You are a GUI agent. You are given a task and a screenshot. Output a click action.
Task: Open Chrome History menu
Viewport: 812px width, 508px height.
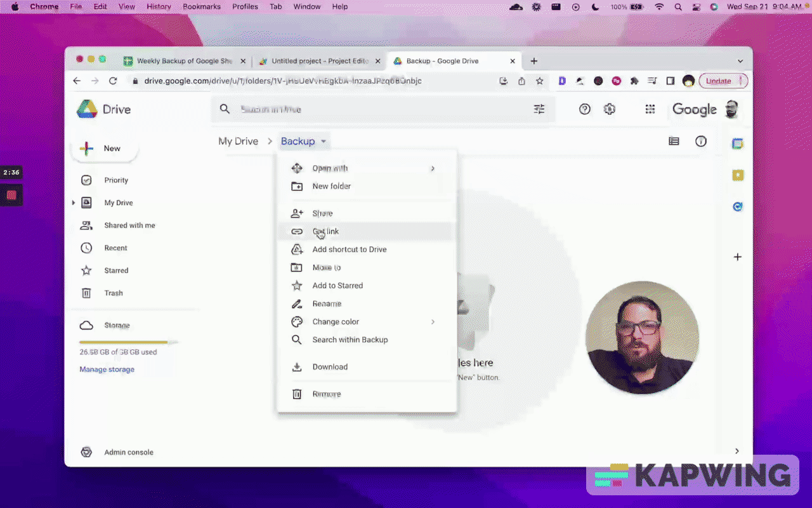(159, 7)
